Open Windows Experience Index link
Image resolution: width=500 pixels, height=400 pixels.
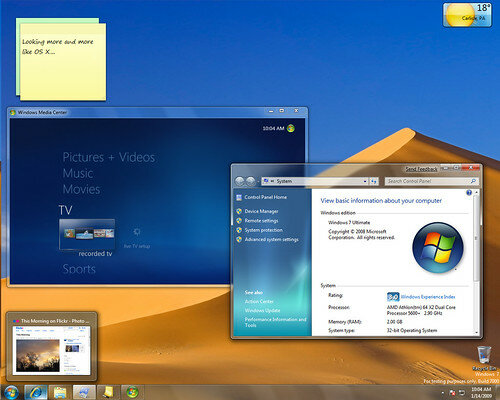pos(428,297)
